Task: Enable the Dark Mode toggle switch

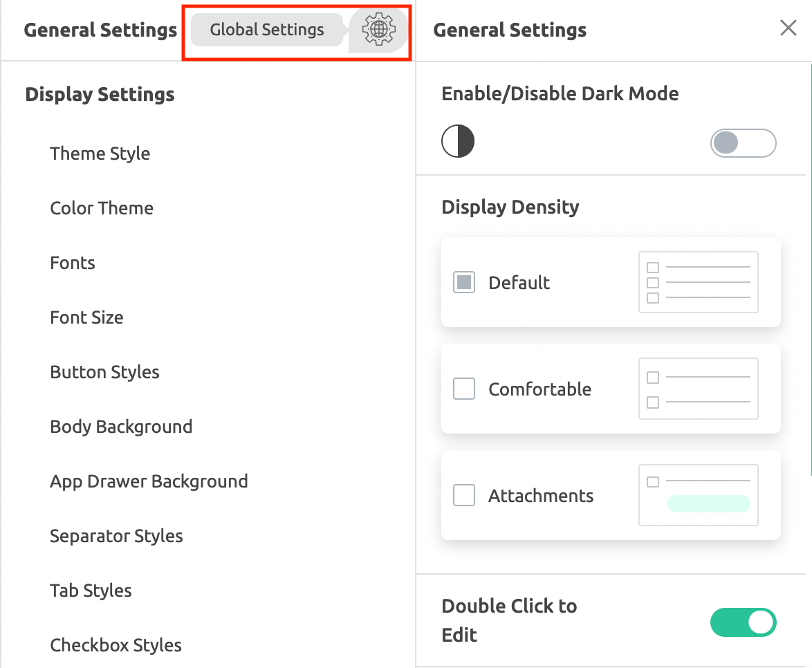Action: 743,144
